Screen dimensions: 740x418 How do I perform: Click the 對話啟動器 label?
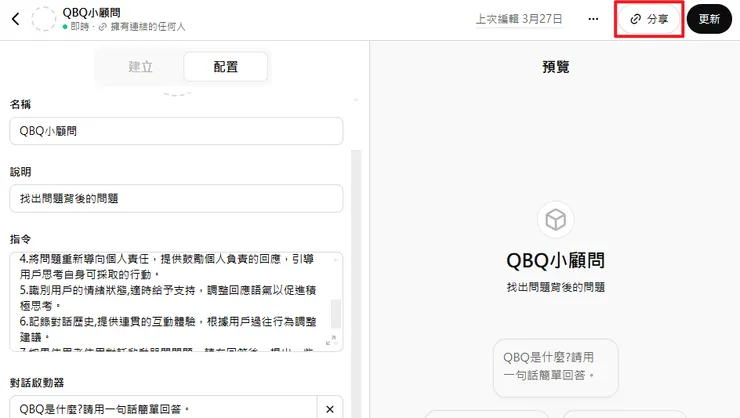[x=37, y=382]
